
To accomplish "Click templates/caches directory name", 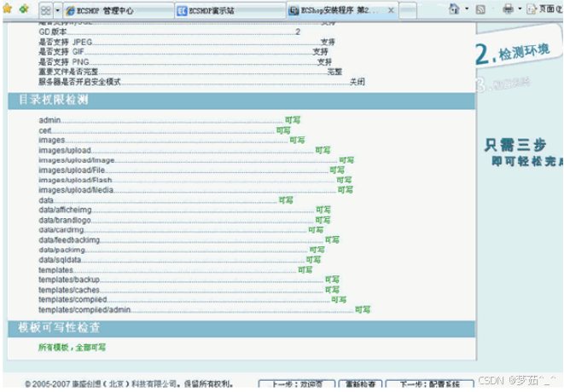I will click(x=69, y=290).
